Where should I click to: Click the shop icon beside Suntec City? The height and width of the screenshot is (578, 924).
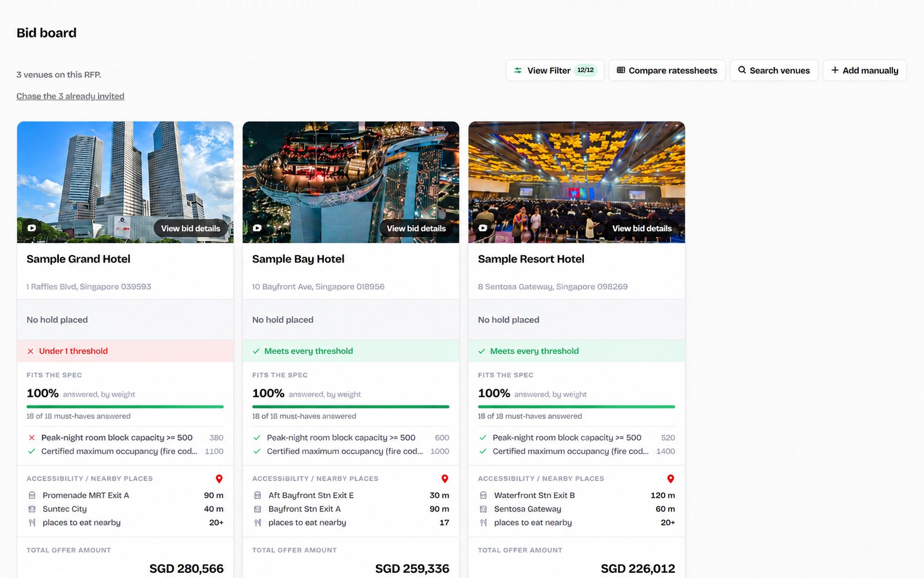tap(32, 509)
